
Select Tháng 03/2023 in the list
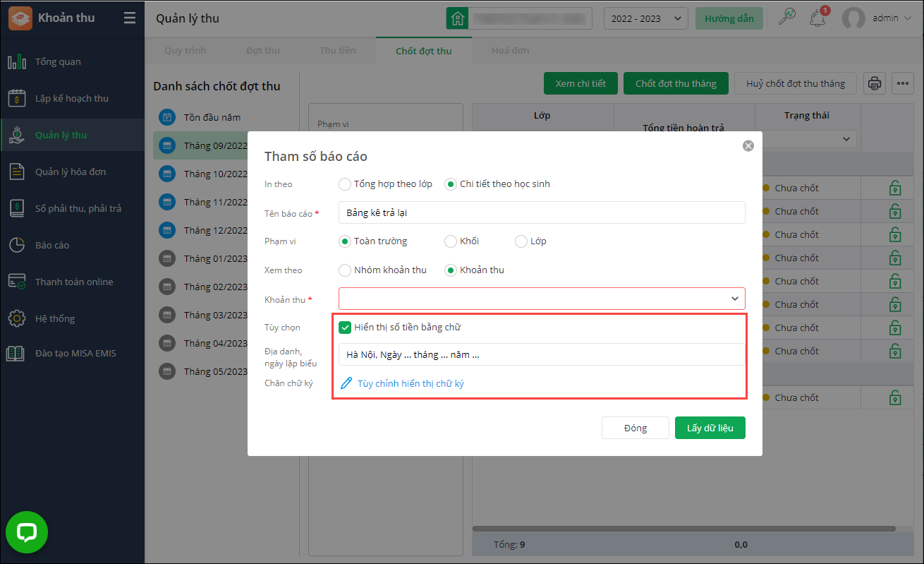point(216,316)
